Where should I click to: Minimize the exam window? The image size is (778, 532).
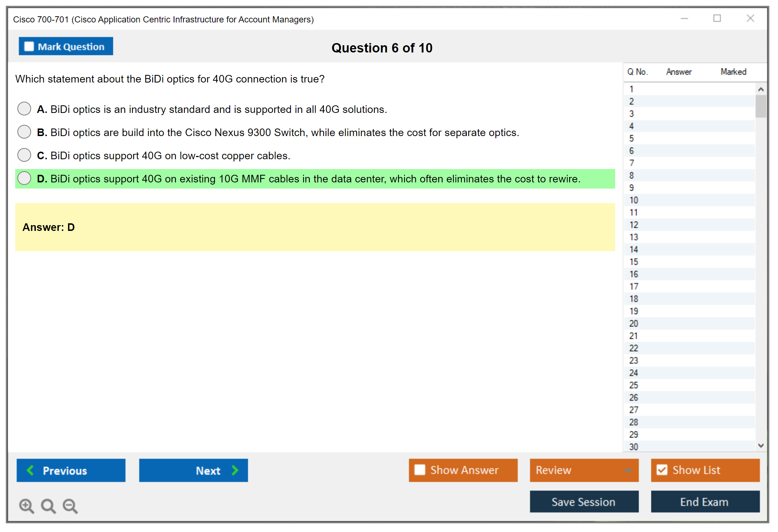point(684,18)
